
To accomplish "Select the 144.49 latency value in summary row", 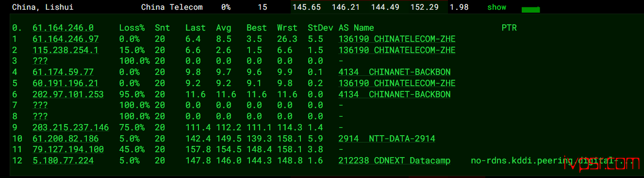I will 385,7.
